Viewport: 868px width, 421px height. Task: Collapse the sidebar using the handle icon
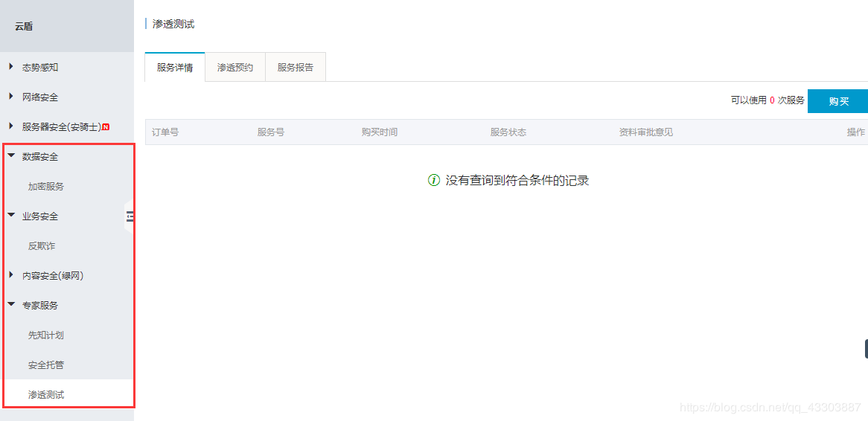coord(130,216)
